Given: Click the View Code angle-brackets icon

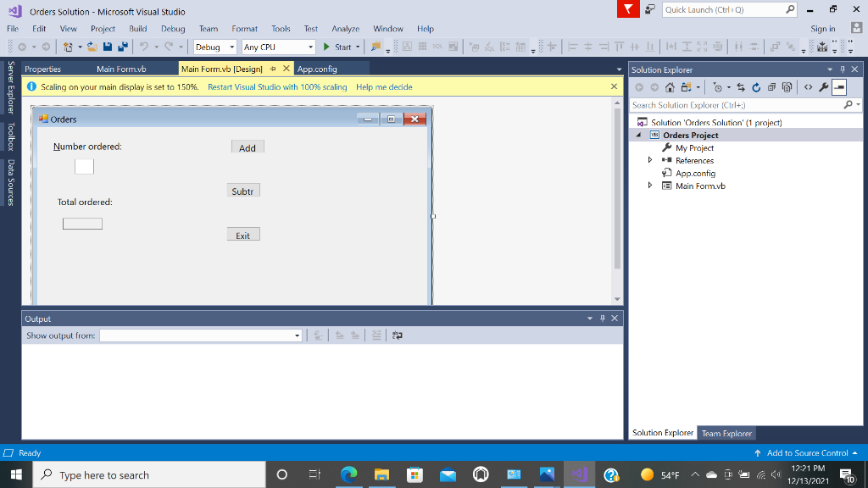Looking at the screenshot, I should (808, 87).
